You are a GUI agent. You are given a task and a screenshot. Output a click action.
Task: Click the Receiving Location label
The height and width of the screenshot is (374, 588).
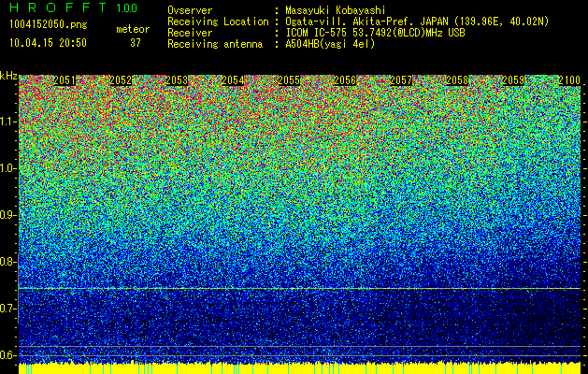click(x=218, y=22)
